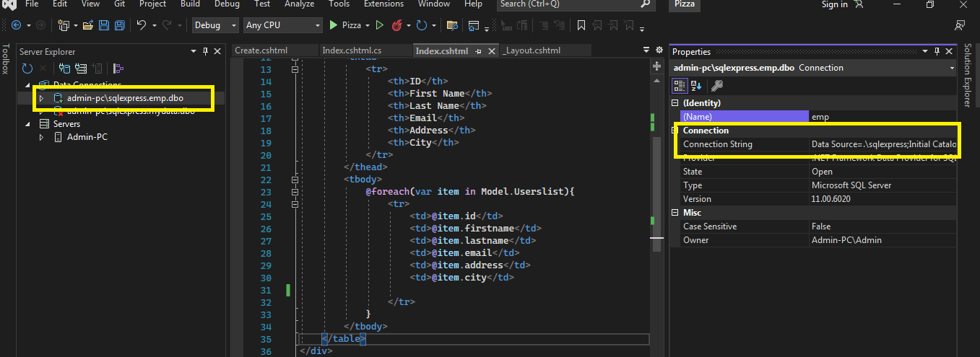Screen dimensions: 980x357
Task: Save the current file with Save icon
Action: tap(103, 25)
